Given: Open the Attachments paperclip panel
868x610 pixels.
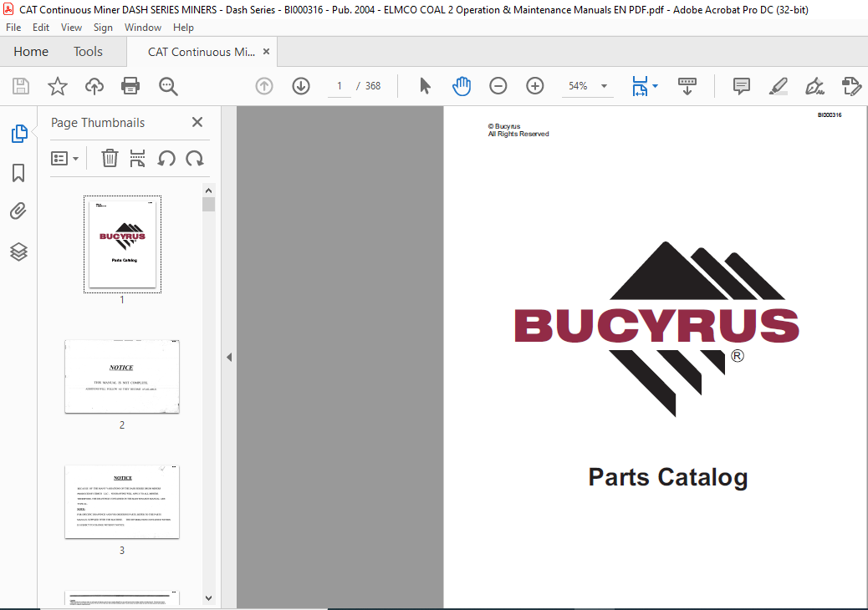Looking at the screenshot, I should 18,211.
